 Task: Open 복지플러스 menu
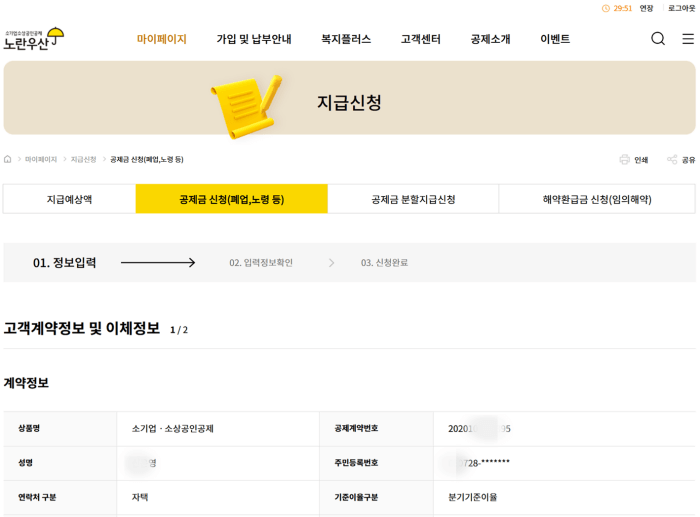[346, 39]
